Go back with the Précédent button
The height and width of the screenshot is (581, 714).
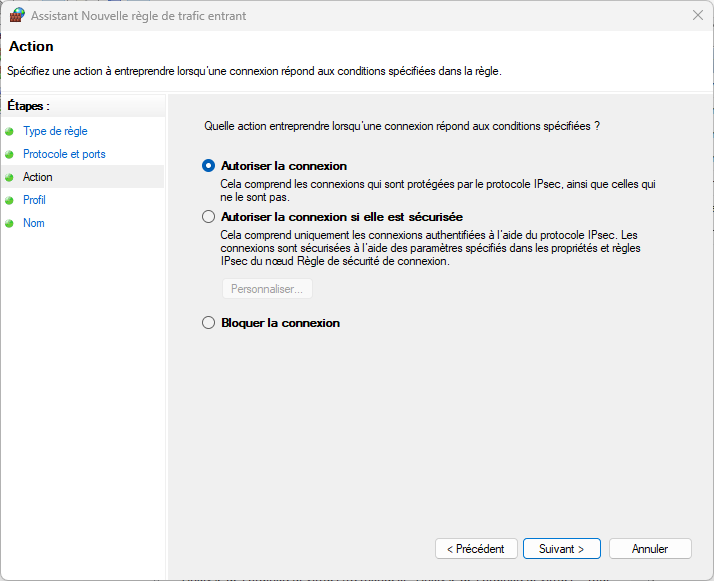pos(476,549)
